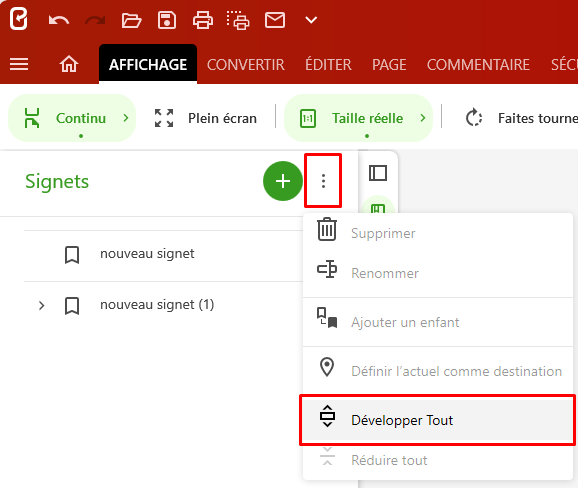Toggle Taille réelle zoom mode

[358, 118]
